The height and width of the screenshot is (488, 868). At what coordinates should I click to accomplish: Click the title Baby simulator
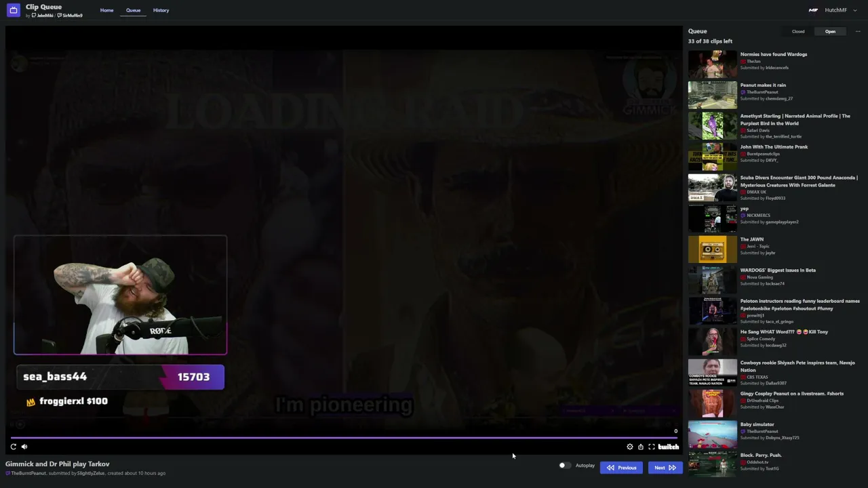point(757,425)
